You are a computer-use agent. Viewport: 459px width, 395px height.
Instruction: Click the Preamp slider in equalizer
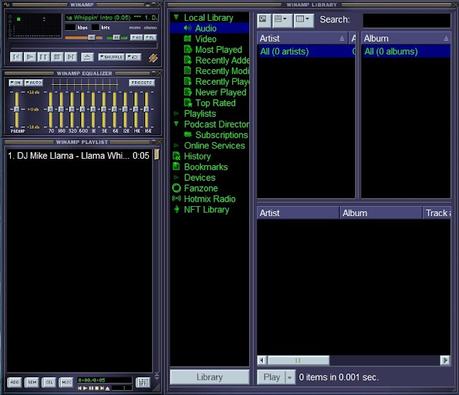[16, 109]
